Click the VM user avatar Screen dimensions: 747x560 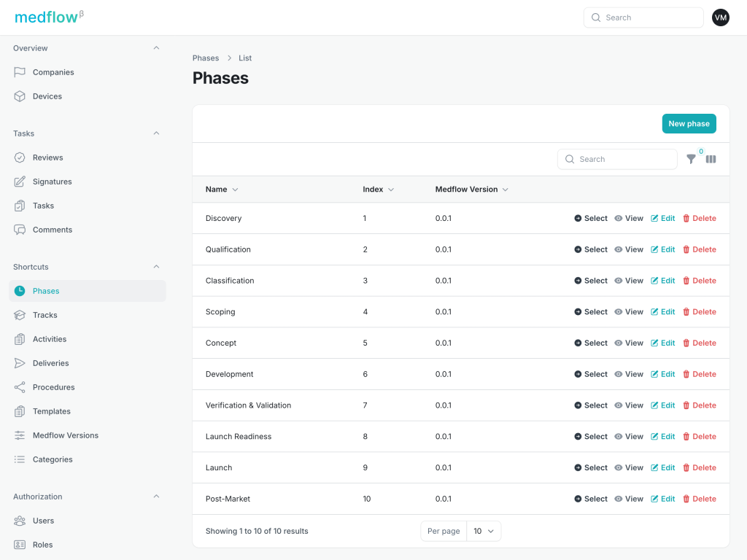[x=720, y=17]
